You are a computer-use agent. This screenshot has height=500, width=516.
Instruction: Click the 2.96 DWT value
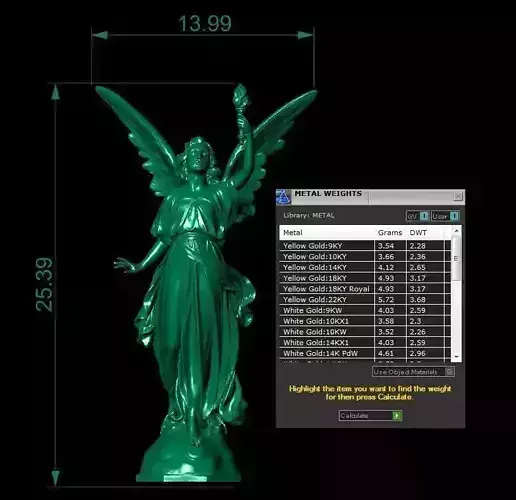(x=418, y=353)
